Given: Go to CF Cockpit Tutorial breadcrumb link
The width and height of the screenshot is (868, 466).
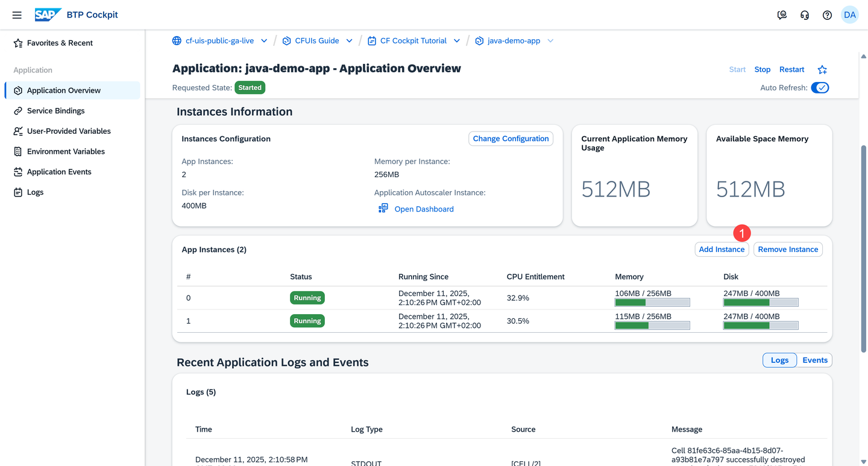Looking at the screenshot, I should coord(414,41).
